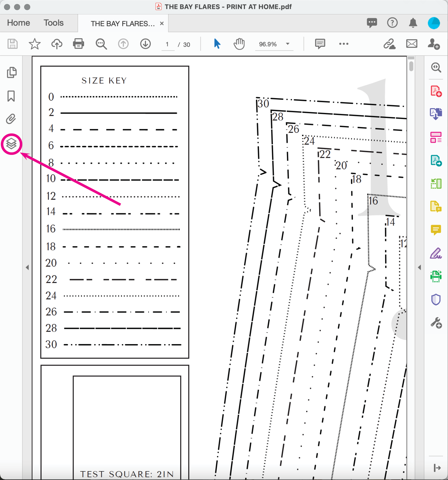Screen dimensions: 448x480
Task: Click the vertical scrollbar thumb
Action: (411, 66)
